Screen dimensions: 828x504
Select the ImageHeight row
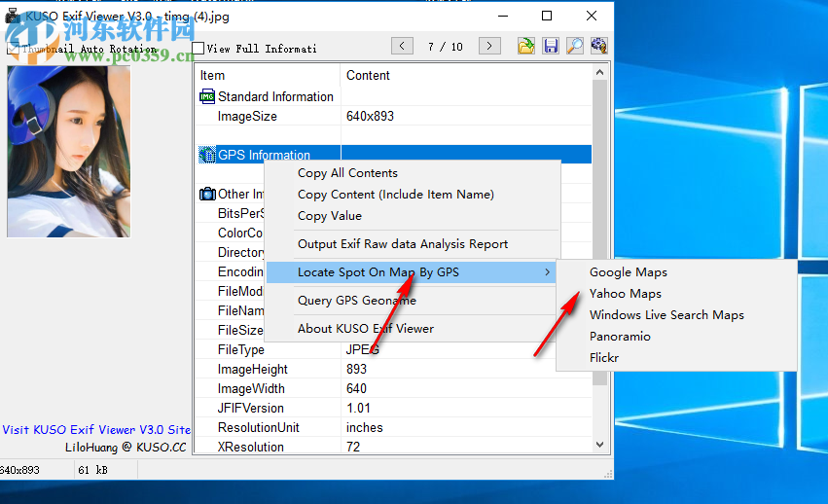pyautogui.click(x=393, y=370)
